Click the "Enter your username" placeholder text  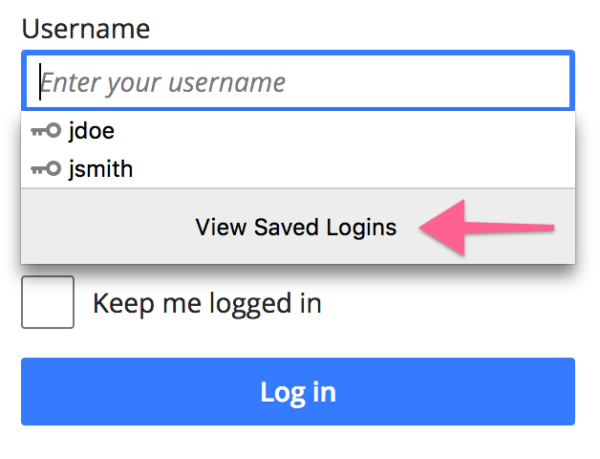165,82
